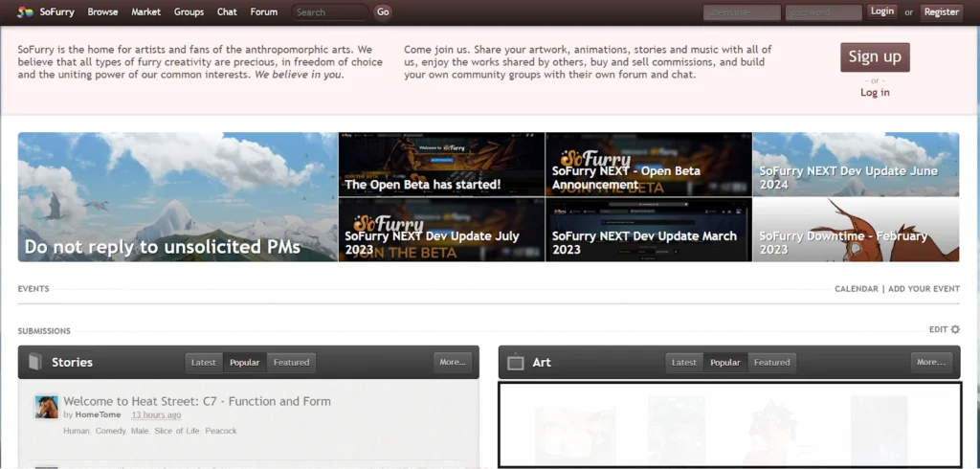Click the large Sign up button
This screenshot has width=980, height=469.
click(x=875, y=56)
